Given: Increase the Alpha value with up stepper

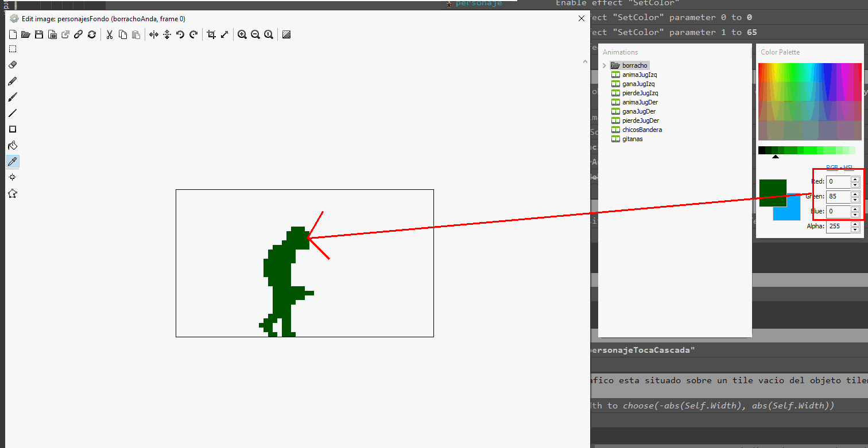Looking at the screenshot, I should (x=855, y=224).
